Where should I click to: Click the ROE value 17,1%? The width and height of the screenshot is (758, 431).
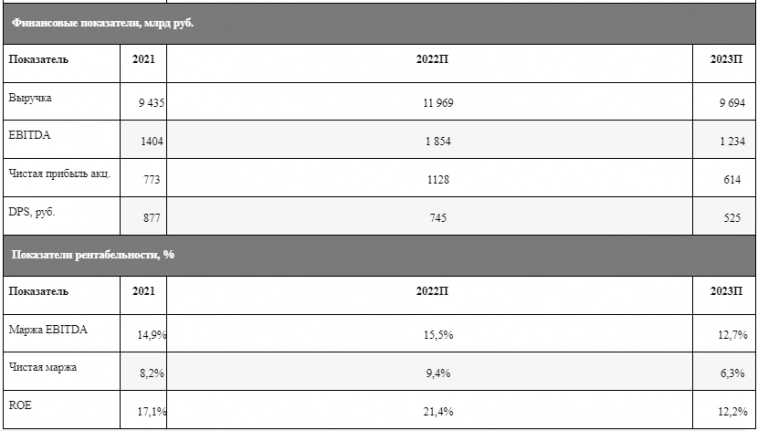[150, 411]
